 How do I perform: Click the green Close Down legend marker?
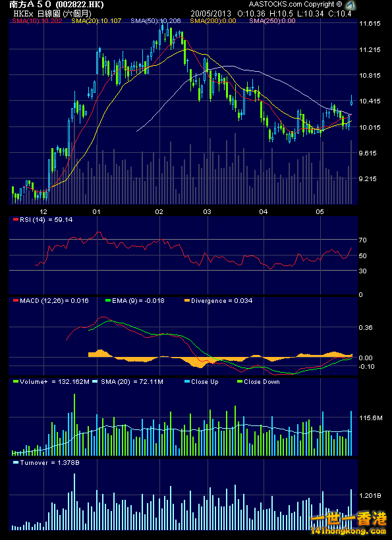pyautogui.click(x=239, y=381)
